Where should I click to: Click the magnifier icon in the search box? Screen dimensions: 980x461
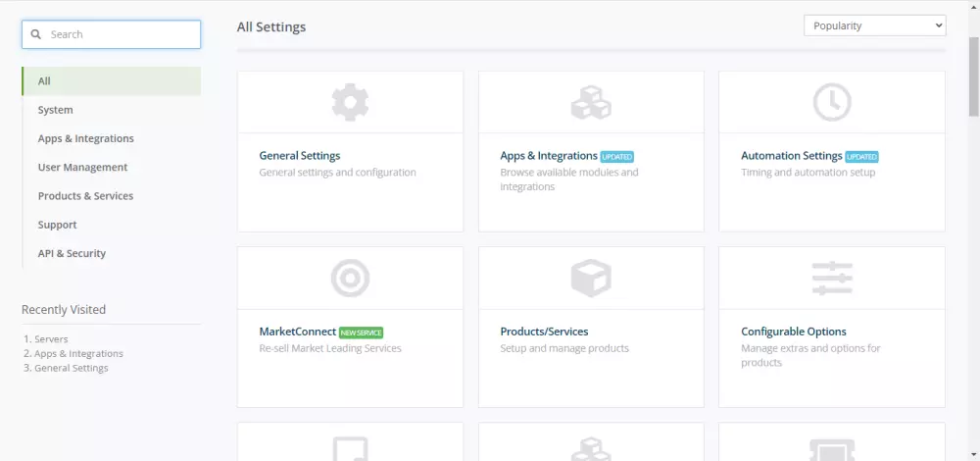[36, 34]
